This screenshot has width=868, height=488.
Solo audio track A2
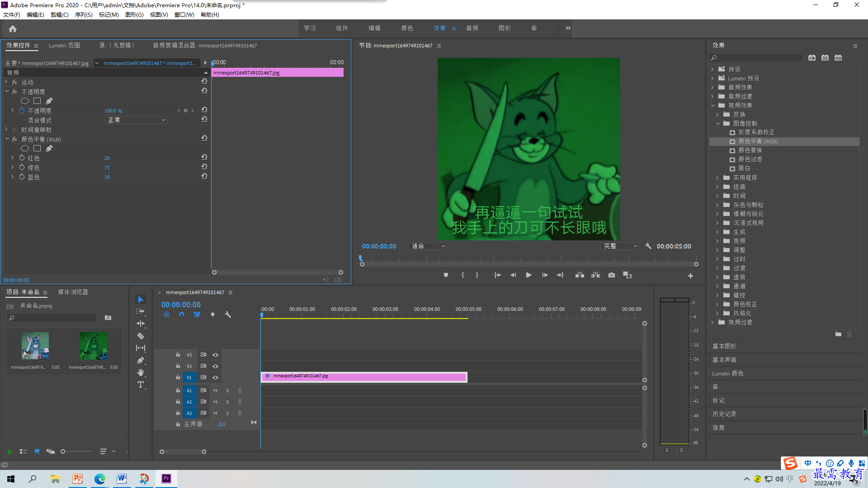(227, 402)
